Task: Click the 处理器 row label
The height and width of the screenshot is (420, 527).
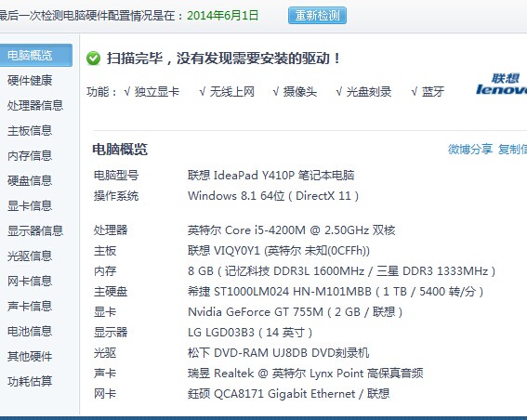Action: tap(111, 230)
